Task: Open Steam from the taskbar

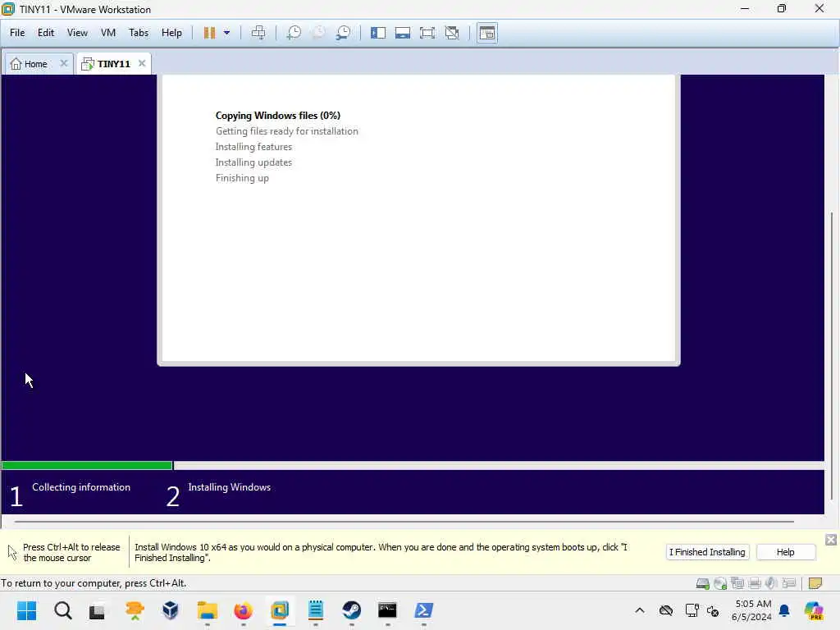Action: [x=351, y=610]
